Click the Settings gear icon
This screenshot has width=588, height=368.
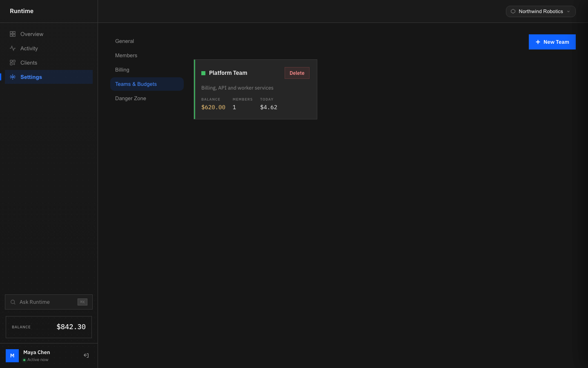click(x=13, y=77)
